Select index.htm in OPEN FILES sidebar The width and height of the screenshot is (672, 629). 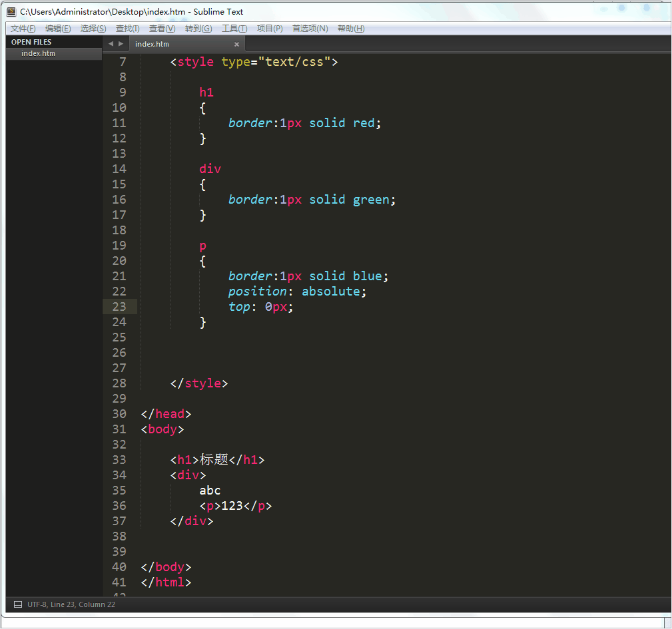pos(54,53)
